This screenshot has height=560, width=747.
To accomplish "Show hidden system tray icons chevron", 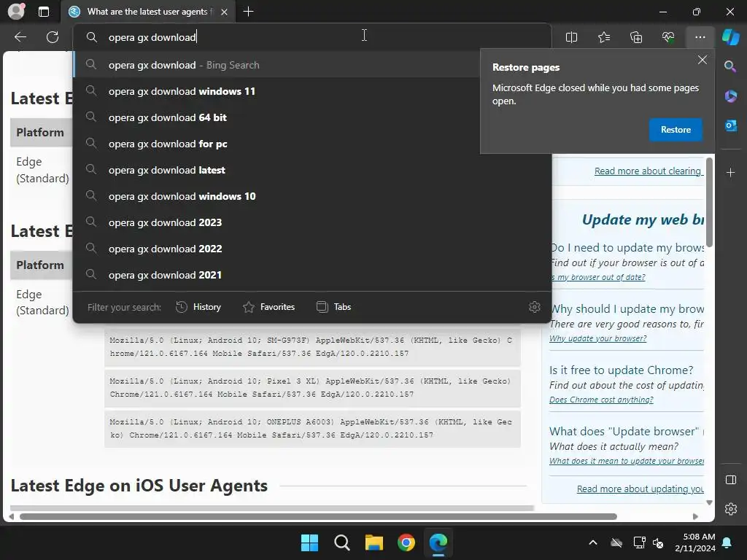I will click(592, 542).
